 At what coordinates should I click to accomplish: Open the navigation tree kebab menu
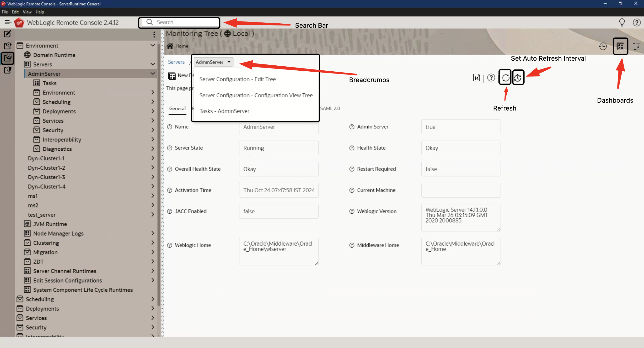pyautogui.click(x=154, y=34)
